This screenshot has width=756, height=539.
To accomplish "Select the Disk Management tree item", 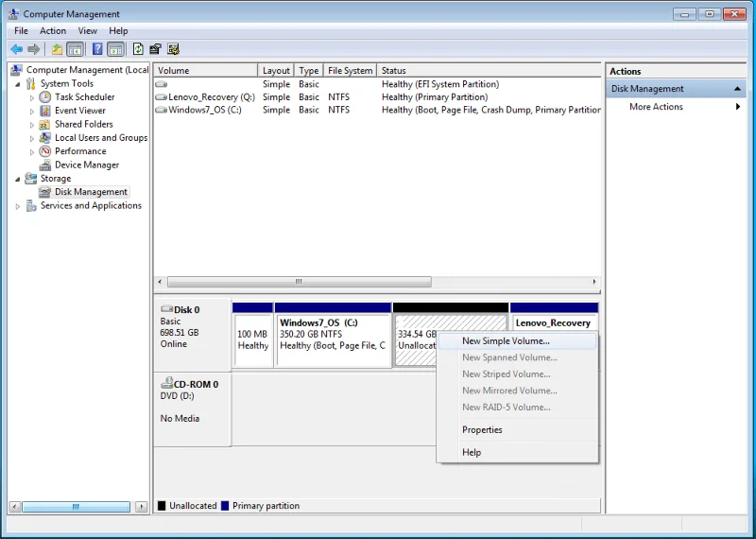I will point(91,192).
